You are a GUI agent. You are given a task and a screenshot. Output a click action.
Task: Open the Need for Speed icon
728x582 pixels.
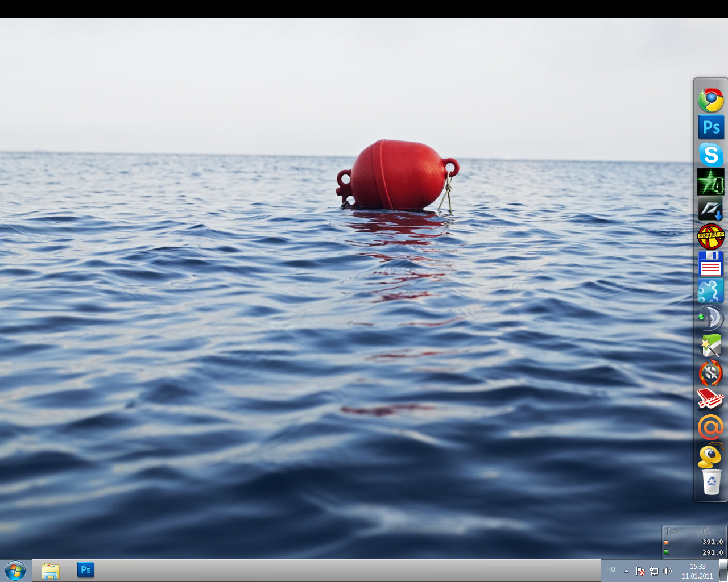click(710, 209)
